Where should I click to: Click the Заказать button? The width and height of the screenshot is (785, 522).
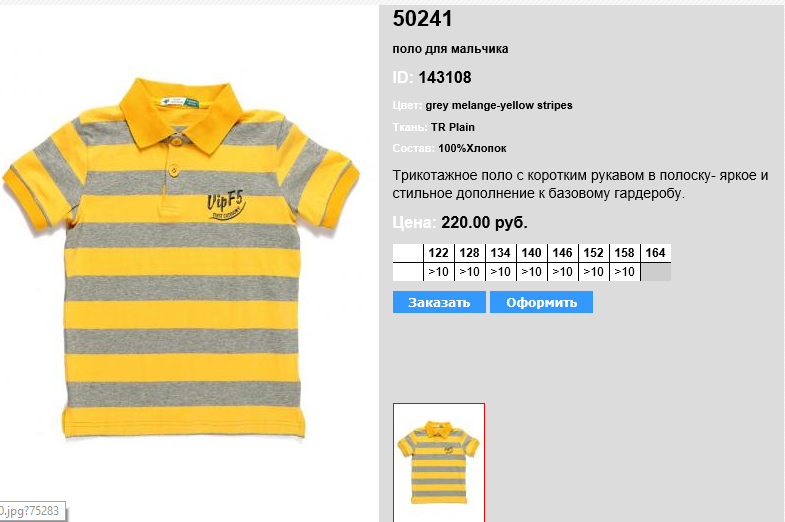439,302
